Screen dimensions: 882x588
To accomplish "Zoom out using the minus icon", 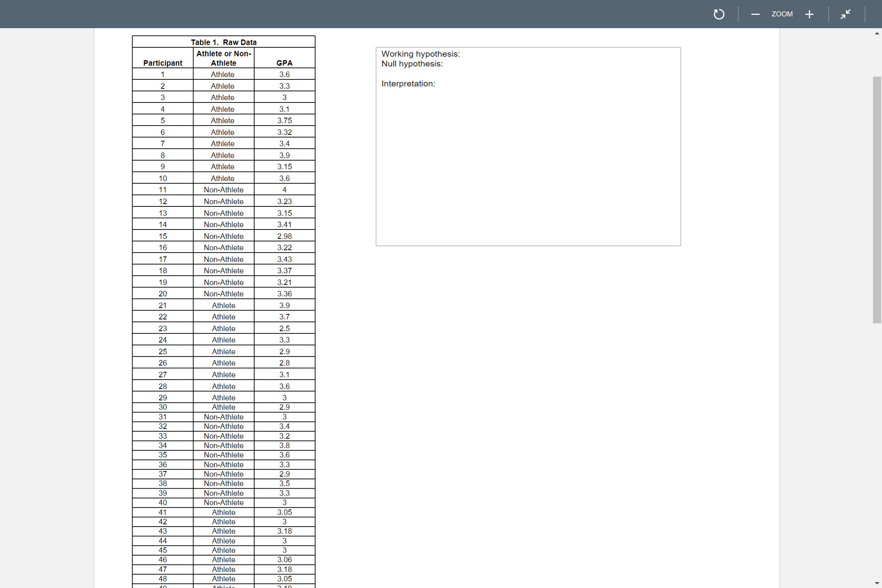I will pyautogui.click(x=755, y=14).
